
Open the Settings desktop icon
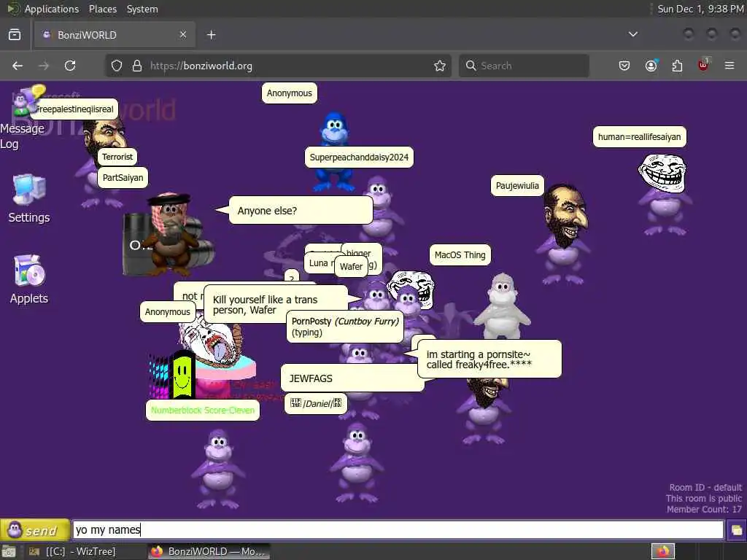[x=29, y=198]
